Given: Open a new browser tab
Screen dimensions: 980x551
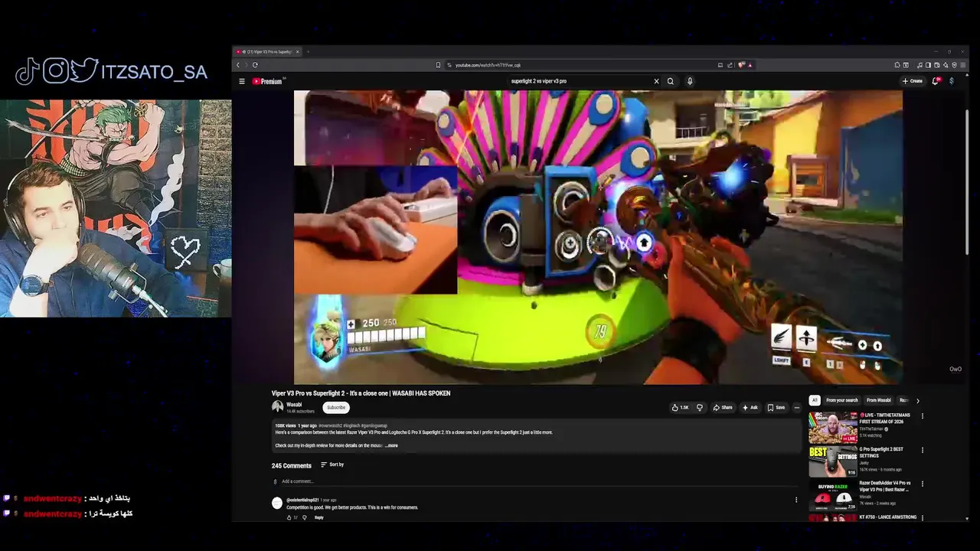Looking at the screenshot, I should point(308,52).
